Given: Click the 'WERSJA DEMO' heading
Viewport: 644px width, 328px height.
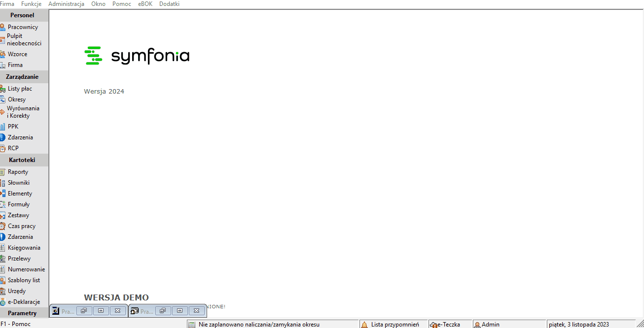Looking at the screenshot, I should (116, 297).
